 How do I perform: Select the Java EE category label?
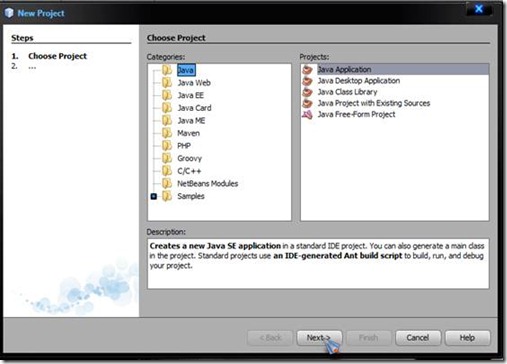point(190,95)
